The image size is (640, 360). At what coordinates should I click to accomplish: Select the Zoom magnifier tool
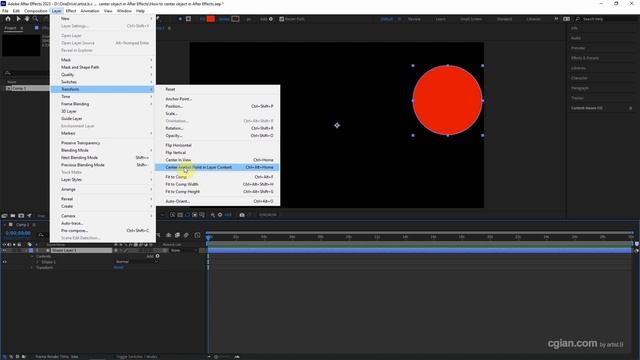(x=36, y=19)
